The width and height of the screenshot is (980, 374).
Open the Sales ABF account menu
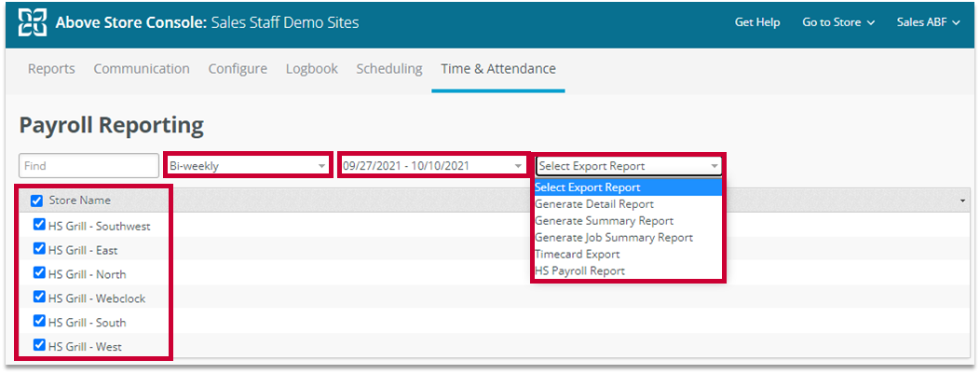(927, 22)
